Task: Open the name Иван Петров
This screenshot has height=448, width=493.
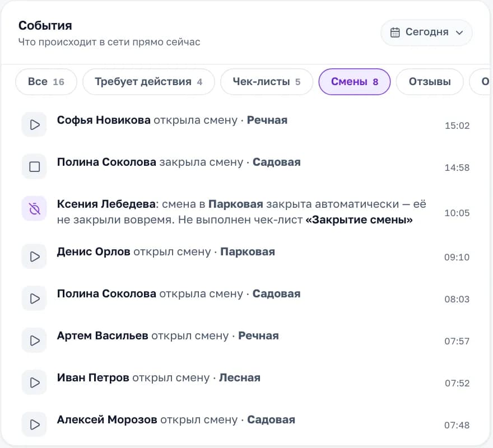Action: point(93,377)
